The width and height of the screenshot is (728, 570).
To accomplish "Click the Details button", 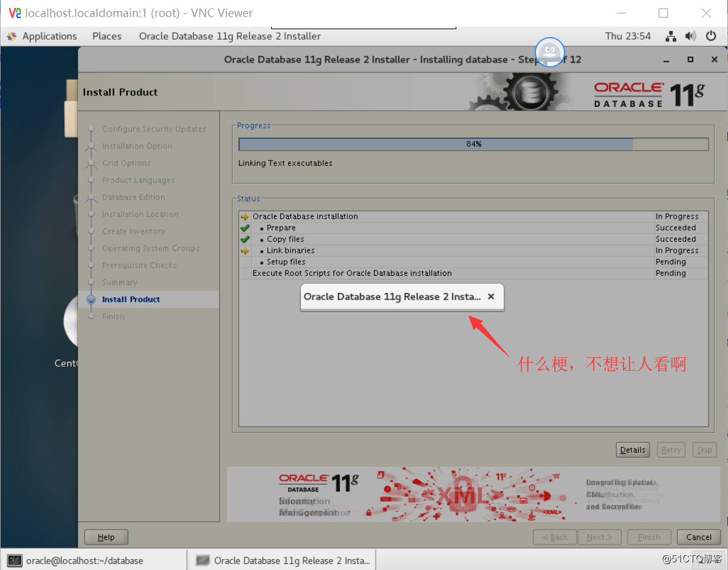I will (x=633, y=450).
